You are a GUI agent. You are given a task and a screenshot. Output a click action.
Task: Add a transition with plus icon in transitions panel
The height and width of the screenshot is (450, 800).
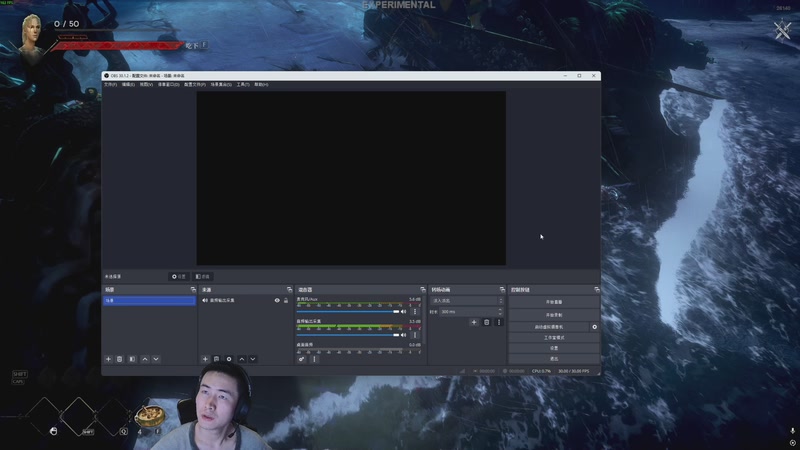(474, 322)
